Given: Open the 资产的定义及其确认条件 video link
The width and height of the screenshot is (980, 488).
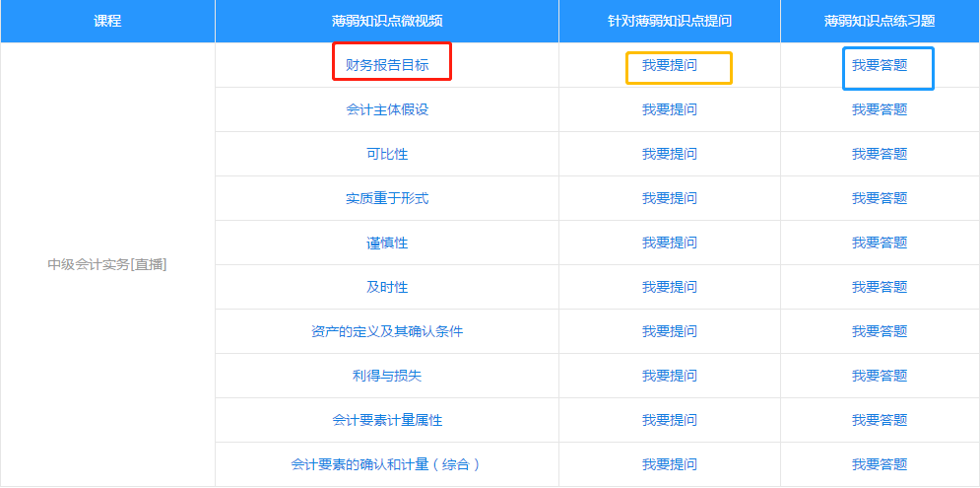Looking at the screenshot, I should click(x=387, y=331).
